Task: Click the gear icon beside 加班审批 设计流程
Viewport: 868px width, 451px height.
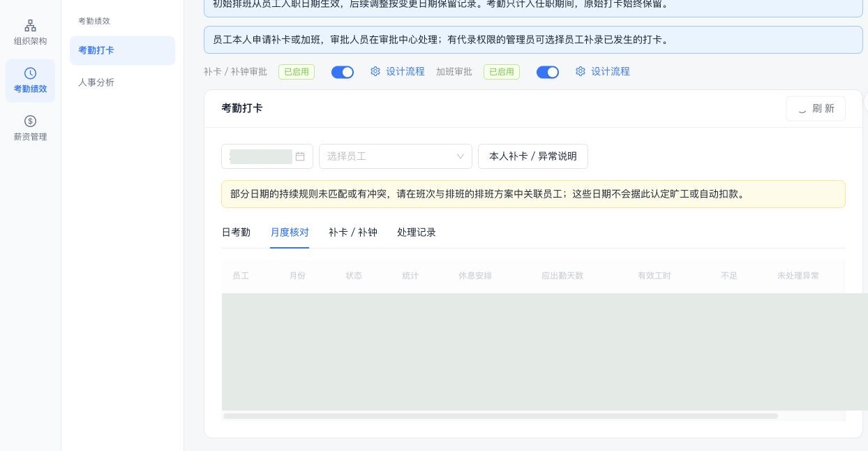Action: point(581,71)
